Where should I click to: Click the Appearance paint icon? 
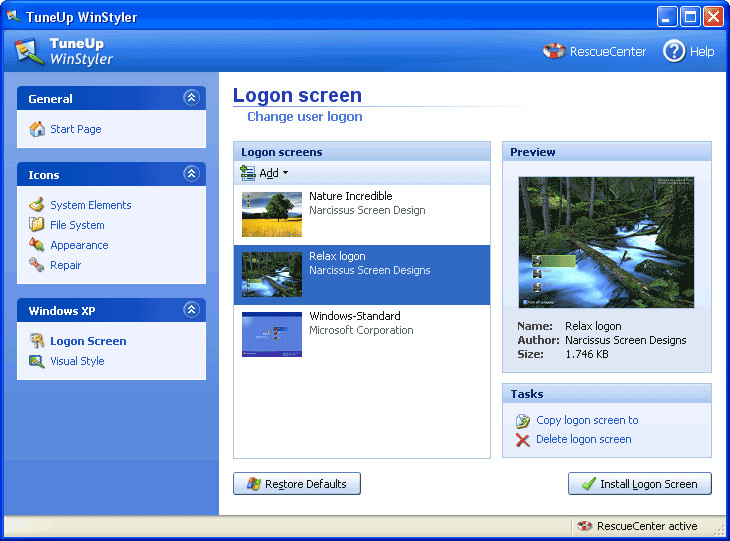[x=36, y=245]
